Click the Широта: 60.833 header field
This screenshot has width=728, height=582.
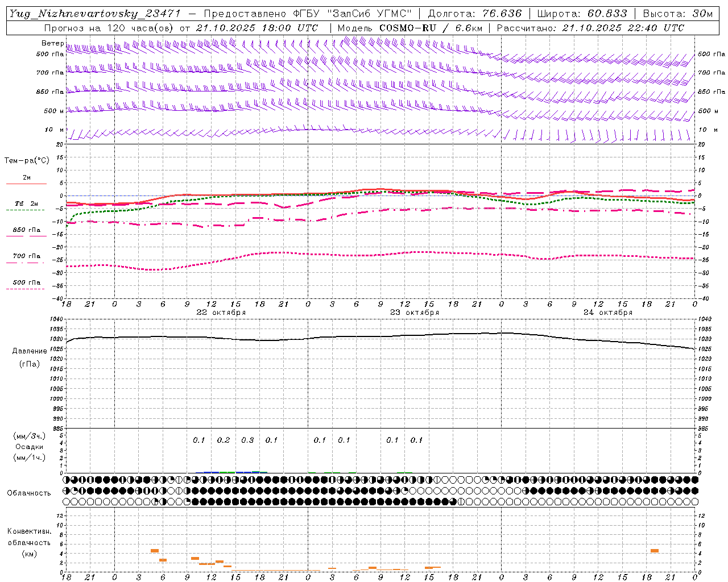tap(582, 14)
